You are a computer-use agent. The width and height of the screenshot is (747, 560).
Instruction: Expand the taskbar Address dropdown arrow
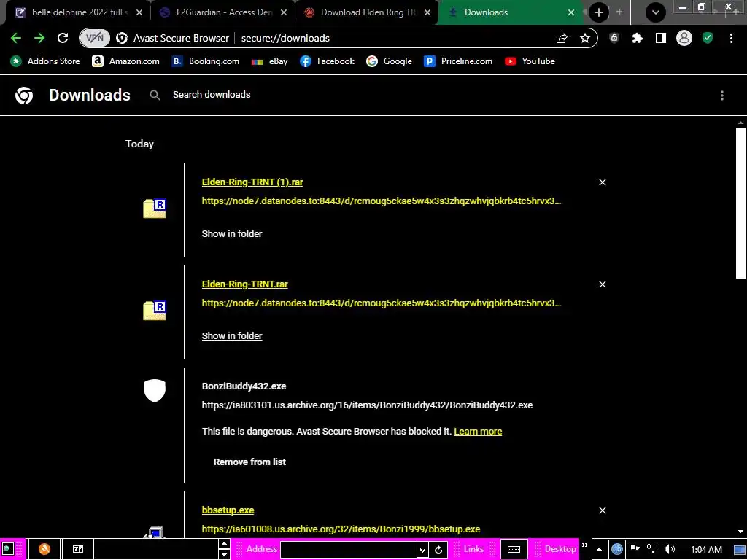pos(422,550)
